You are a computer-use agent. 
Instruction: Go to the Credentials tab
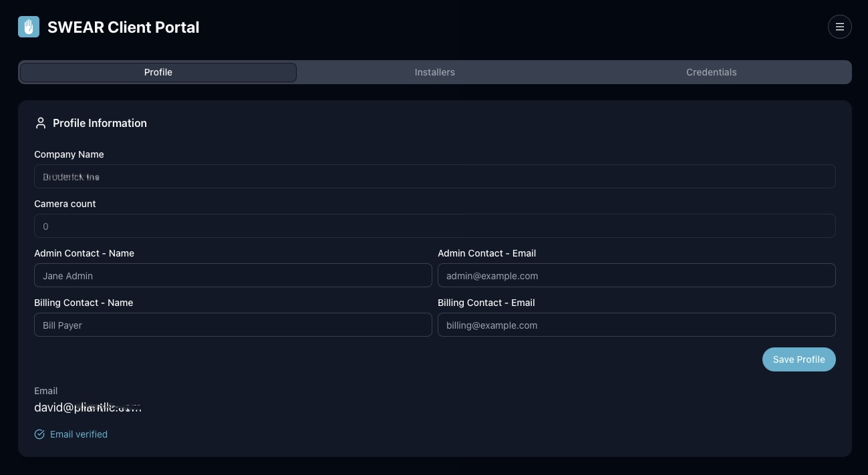711,72
